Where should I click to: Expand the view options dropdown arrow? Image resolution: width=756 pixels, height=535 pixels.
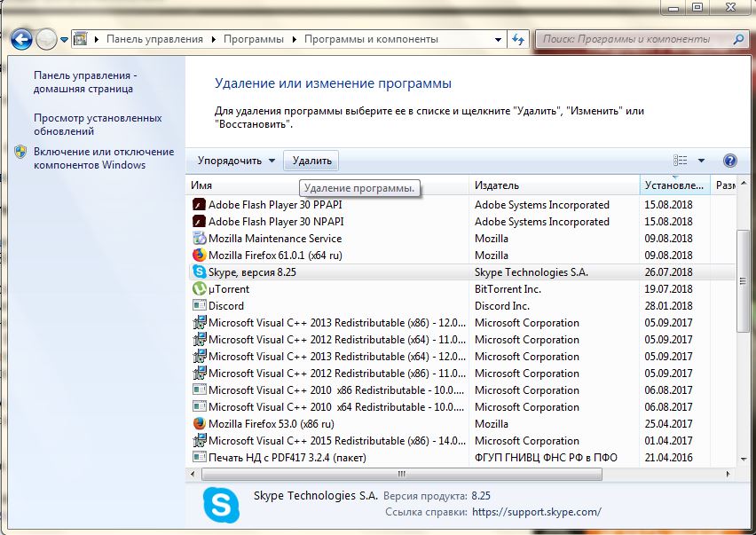tap(701, 161)
